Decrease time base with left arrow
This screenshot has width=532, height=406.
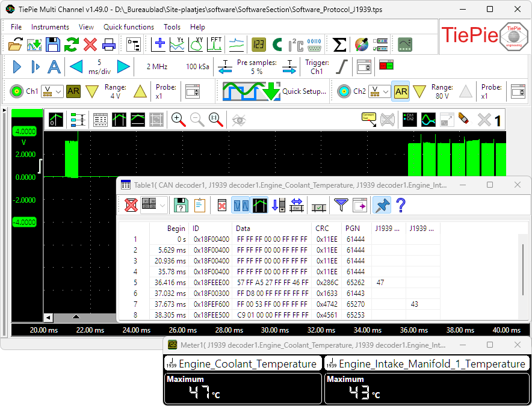(76, 67)
